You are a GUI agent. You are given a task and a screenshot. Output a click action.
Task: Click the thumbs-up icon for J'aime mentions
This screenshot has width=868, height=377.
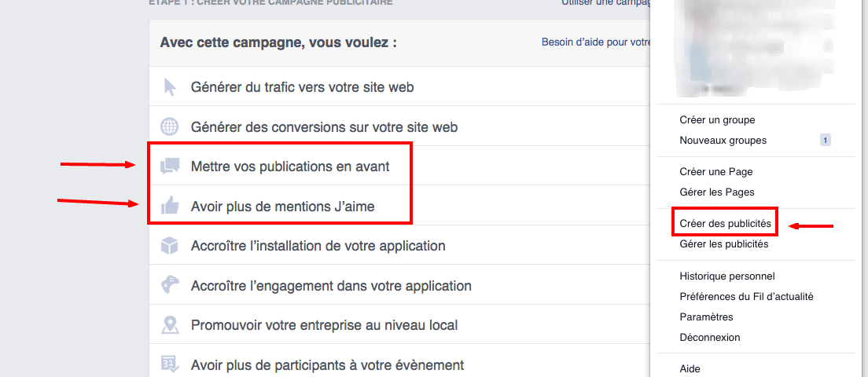click(x=170, y=207)
